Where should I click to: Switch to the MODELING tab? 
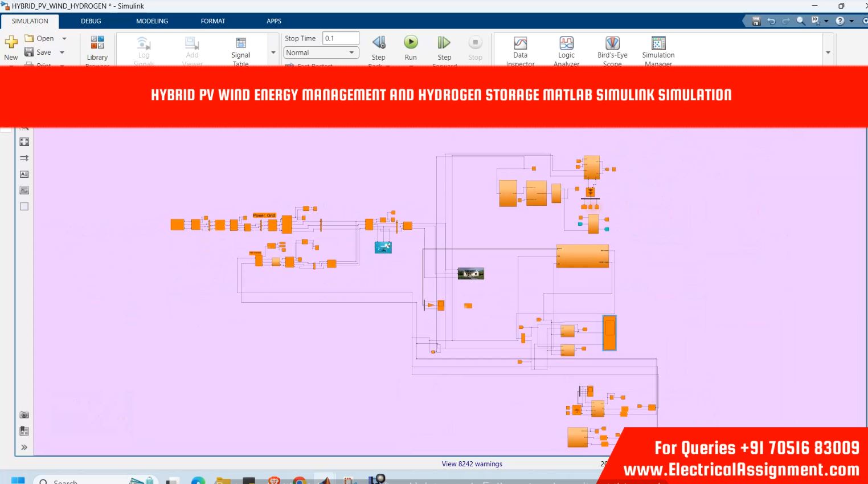tap(152, 21)
